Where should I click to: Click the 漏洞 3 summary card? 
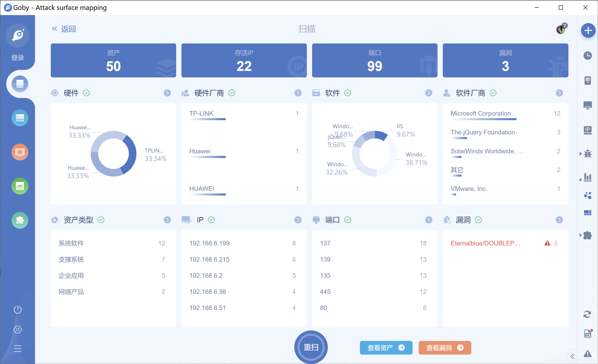[505, 60]
